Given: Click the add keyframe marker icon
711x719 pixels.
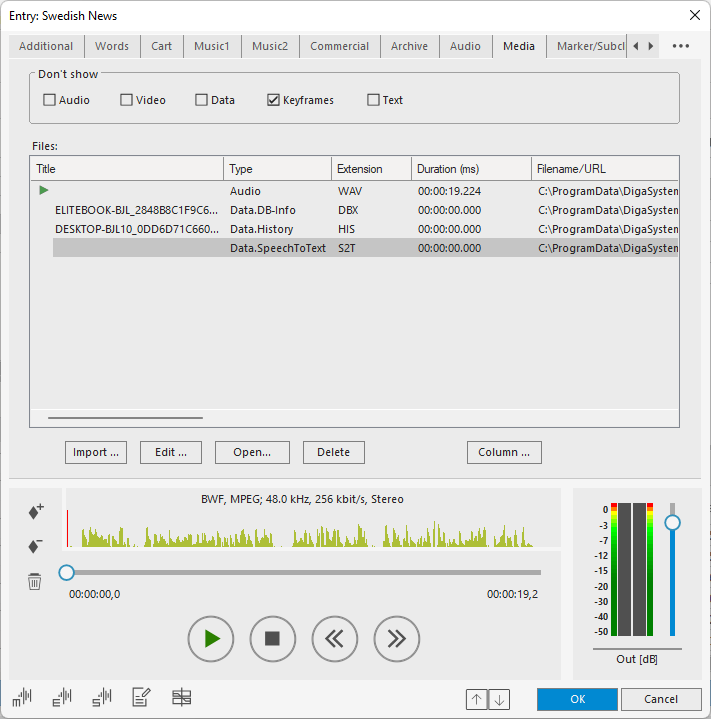Looking at the screenshot, I should click(x=35, y=512).
